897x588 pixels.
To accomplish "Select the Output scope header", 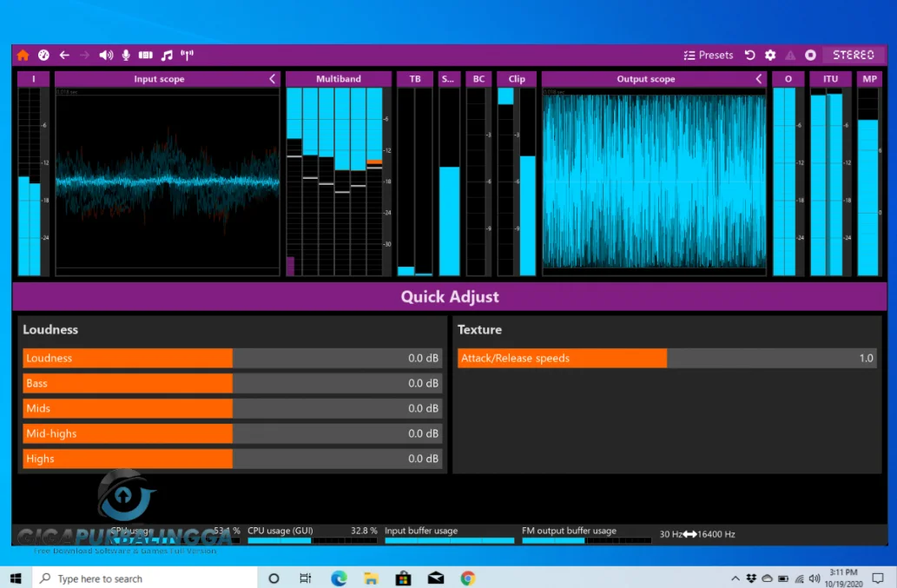I will click(646, 79).
